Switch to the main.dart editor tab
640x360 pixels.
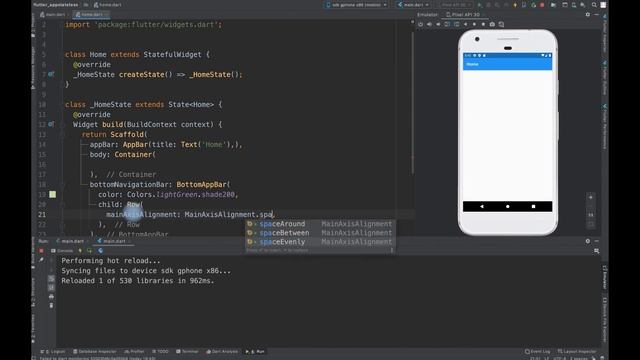tap(53, 14)
